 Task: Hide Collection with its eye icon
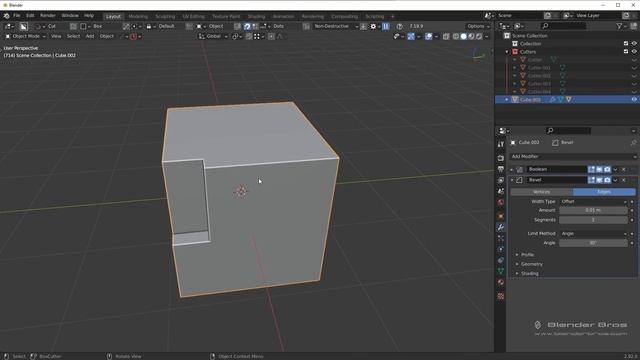pos(634,44)
